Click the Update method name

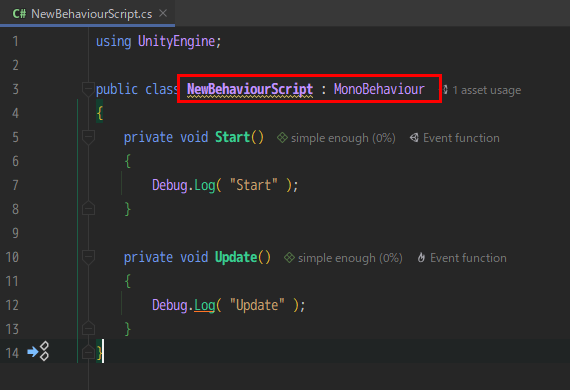pyautogui.click(x=236, y=257)
